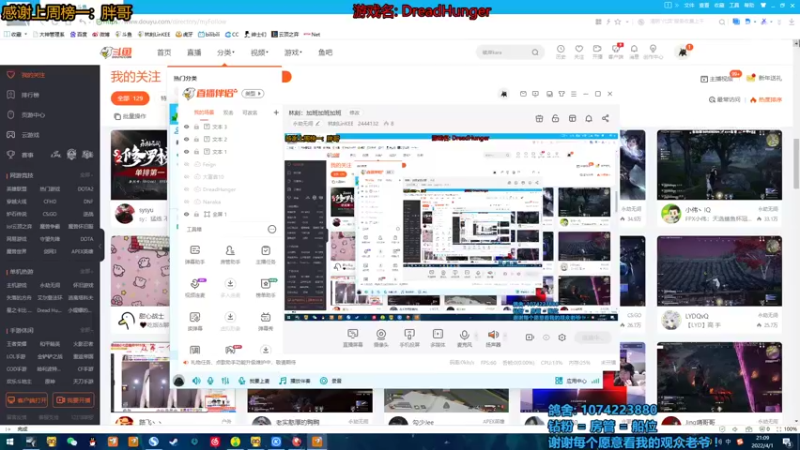The width and height of the screenshot is (800, 450).
Task: Show hidden DreadHunger source
Action: (187, 189)
